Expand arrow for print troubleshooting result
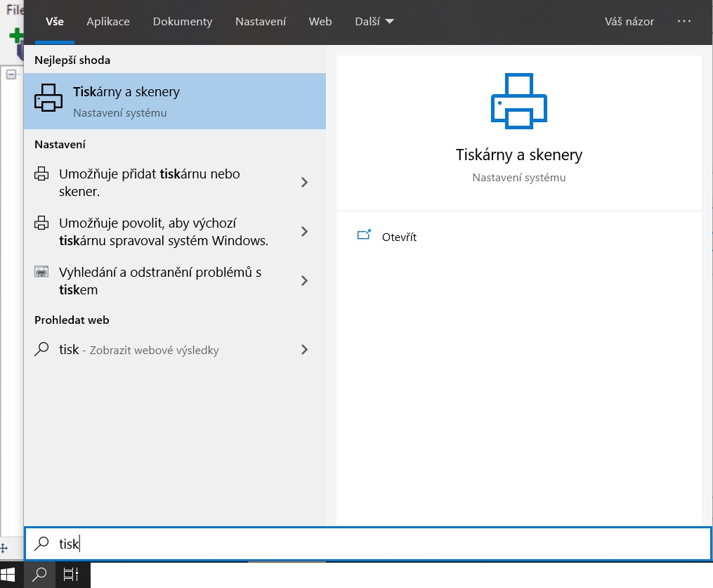Viewport: 713px width, 588px height. (x=304, y=281)
